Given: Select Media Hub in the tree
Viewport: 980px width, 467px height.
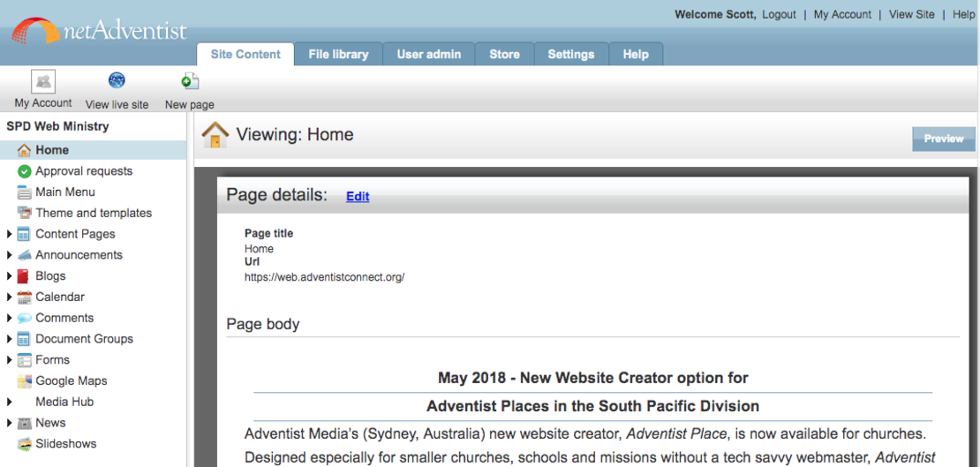Looking at the screenshot, I should point(64,402).
